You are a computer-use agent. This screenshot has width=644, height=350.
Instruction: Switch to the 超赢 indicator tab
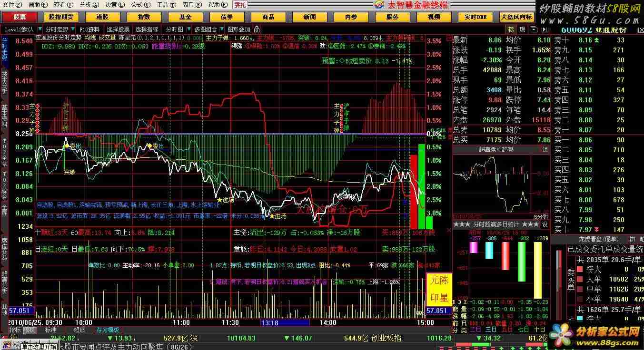[x=79, y=330]
